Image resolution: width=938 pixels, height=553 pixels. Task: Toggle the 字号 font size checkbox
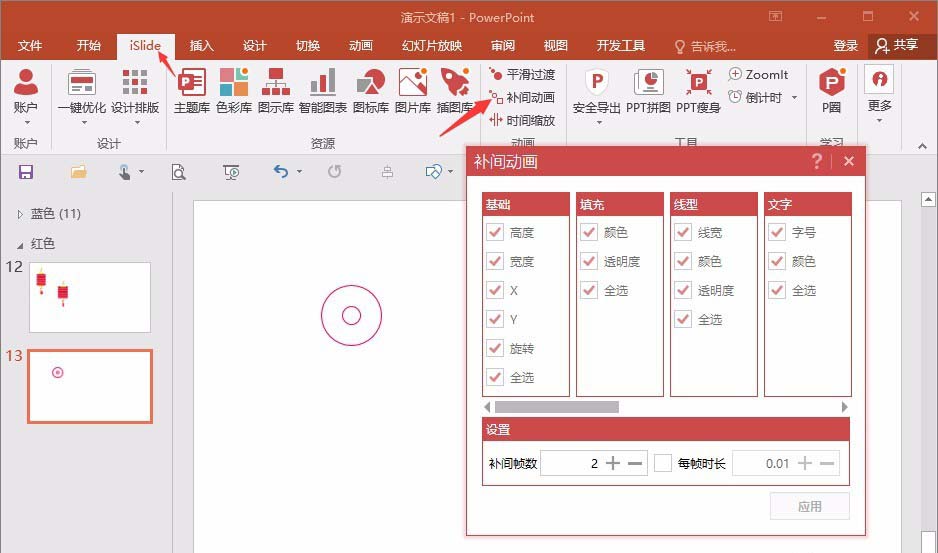[x=776, y=232]
